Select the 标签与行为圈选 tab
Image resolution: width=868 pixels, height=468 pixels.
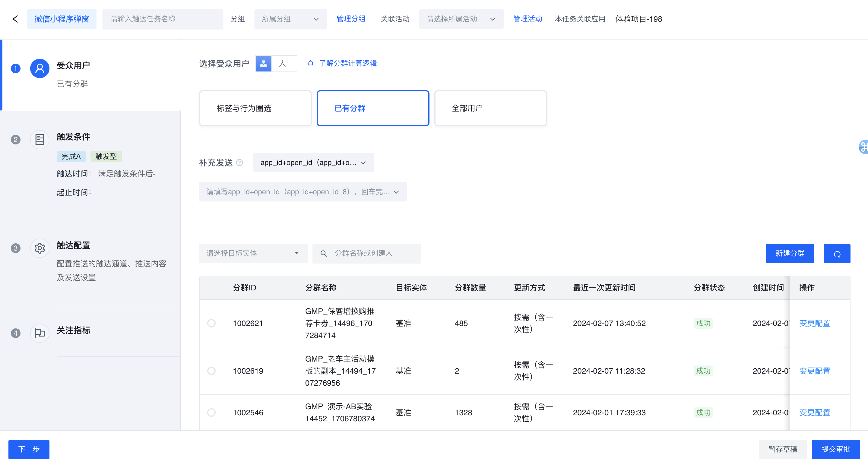click(255, 108)
